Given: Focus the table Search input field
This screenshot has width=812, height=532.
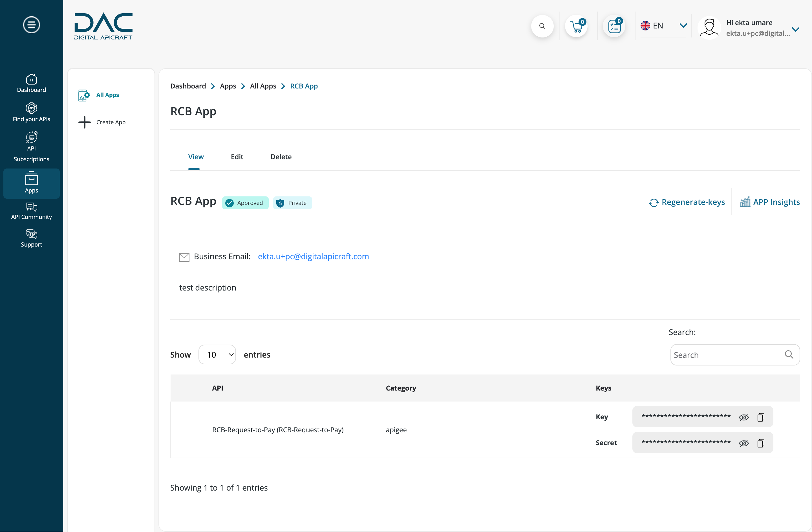Looking at the screenshot, I should [x=735, y=355].
